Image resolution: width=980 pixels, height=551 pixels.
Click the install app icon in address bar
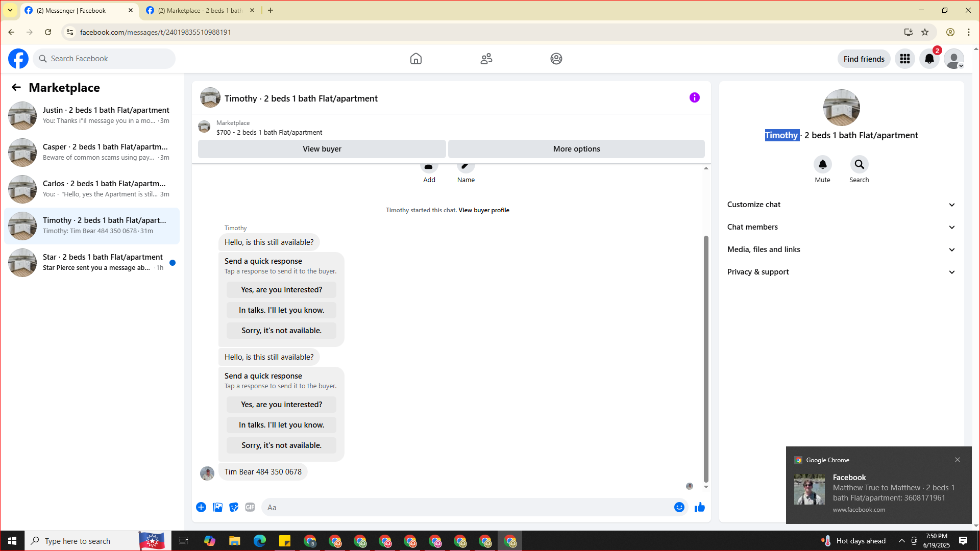[909, 32]
